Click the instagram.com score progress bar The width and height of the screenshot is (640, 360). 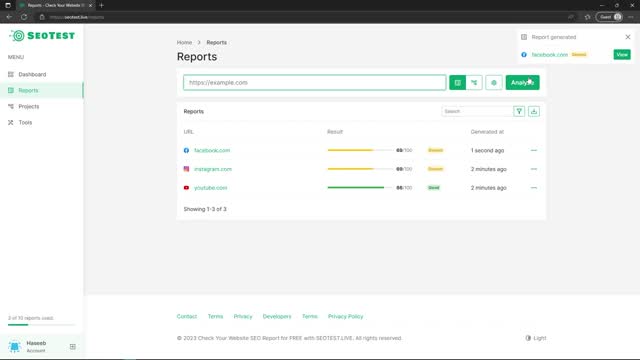(x=360, y=169)
